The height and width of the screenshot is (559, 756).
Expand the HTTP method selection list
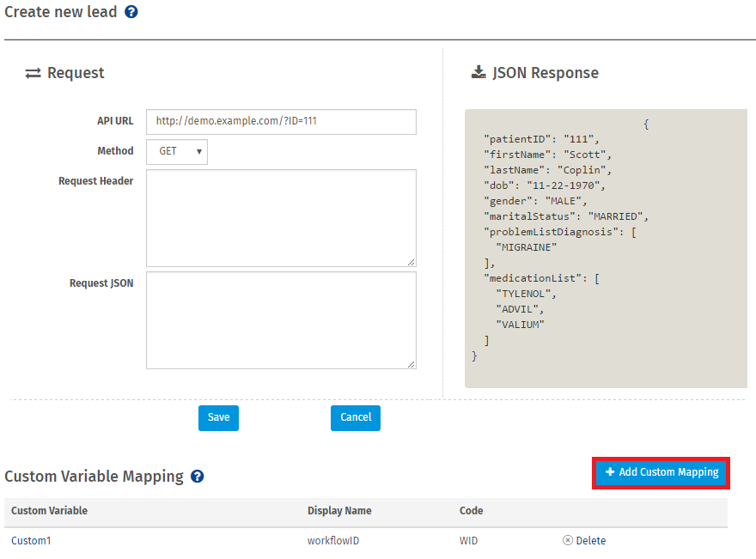(x=176, y=151)
